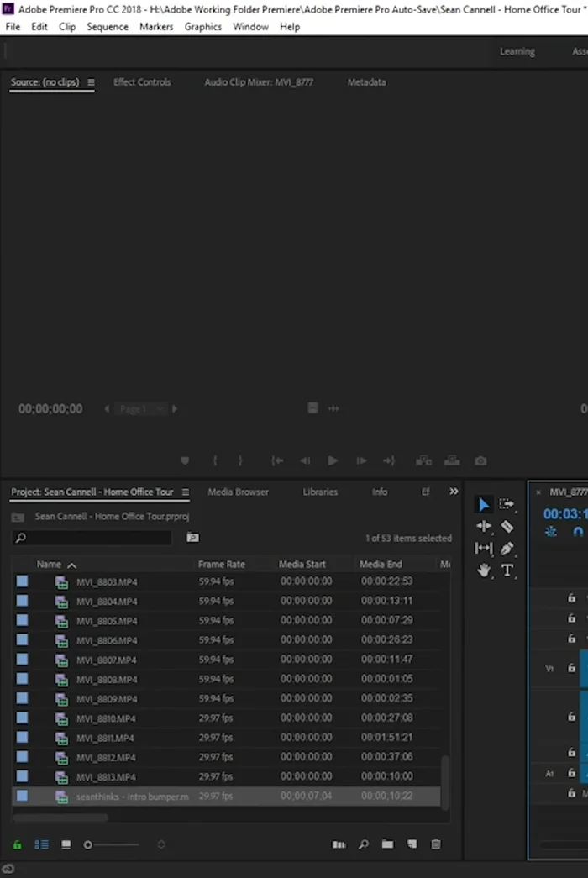Image resolution: width=588 pixels, height=878 pixels.
Task: Toggle Snap magnet in timeline
Action: click(x=578, y=531)
